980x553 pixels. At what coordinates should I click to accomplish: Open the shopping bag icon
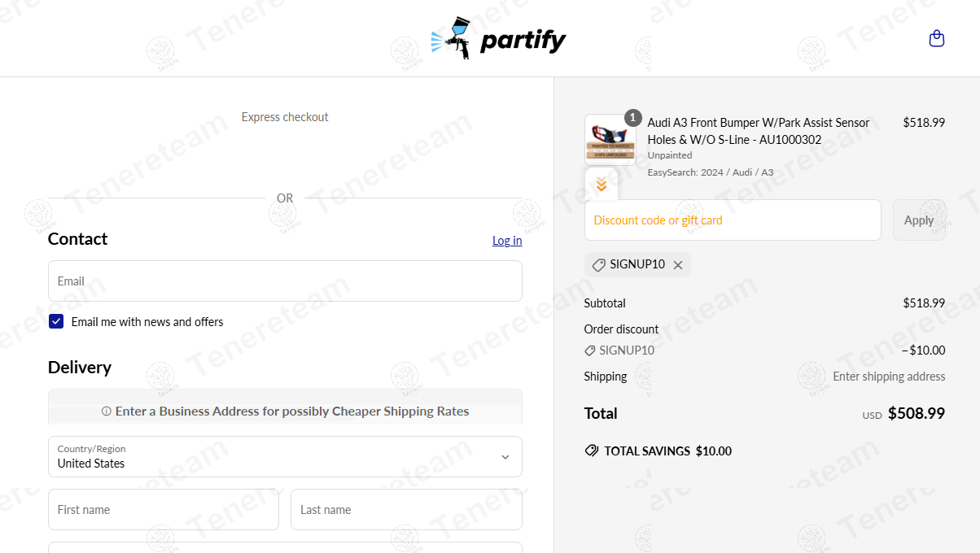tap(937, 37)
